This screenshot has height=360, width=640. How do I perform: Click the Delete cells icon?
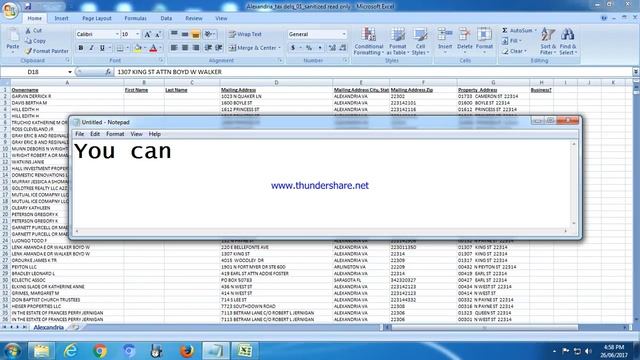click(x=464, y=34)
